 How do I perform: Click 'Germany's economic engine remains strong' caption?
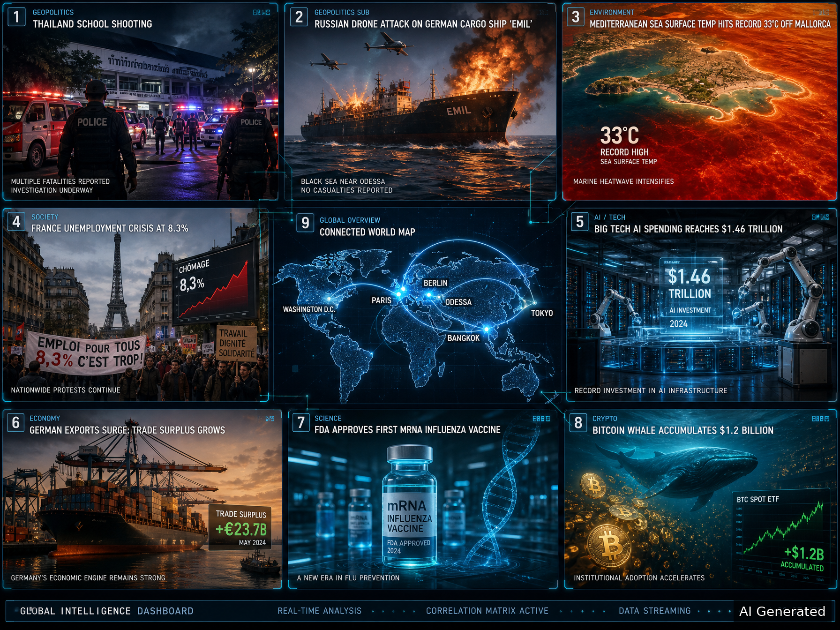[x=88, y=578]
